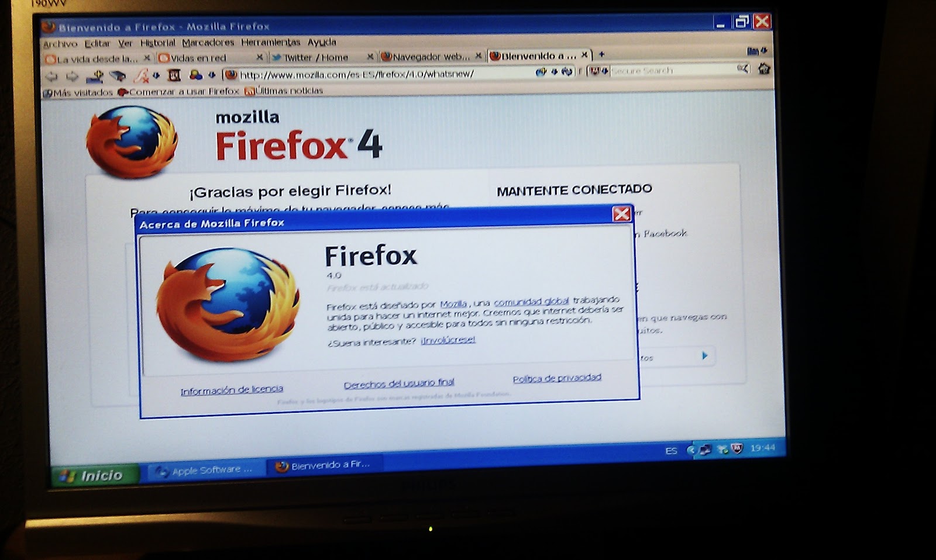Image resolution: width=936 pixels, height=560 pixels.
Task: Open 'Información de licencia' link
Action: pos(232,390)
